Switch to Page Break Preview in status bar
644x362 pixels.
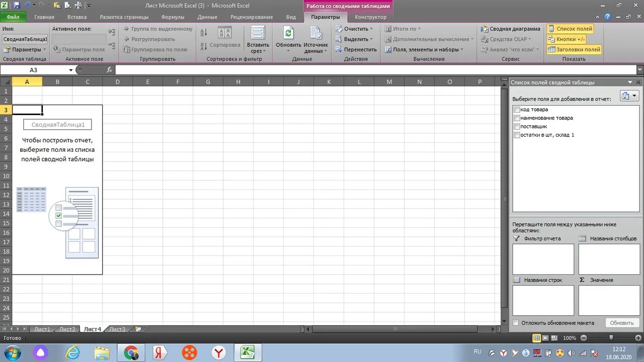coord(554,338)
